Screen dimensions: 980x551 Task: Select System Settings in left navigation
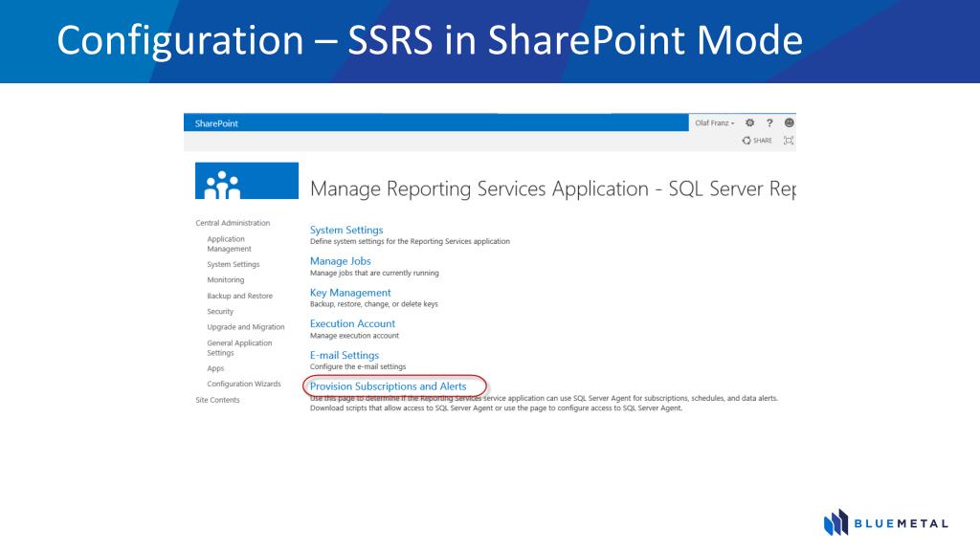(x=234, y=264)
